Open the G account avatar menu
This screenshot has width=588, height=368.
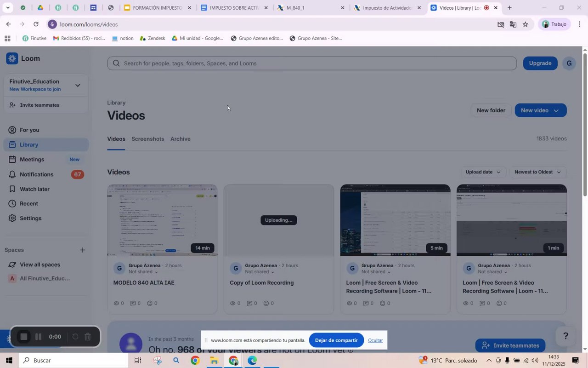coord(569,63)
